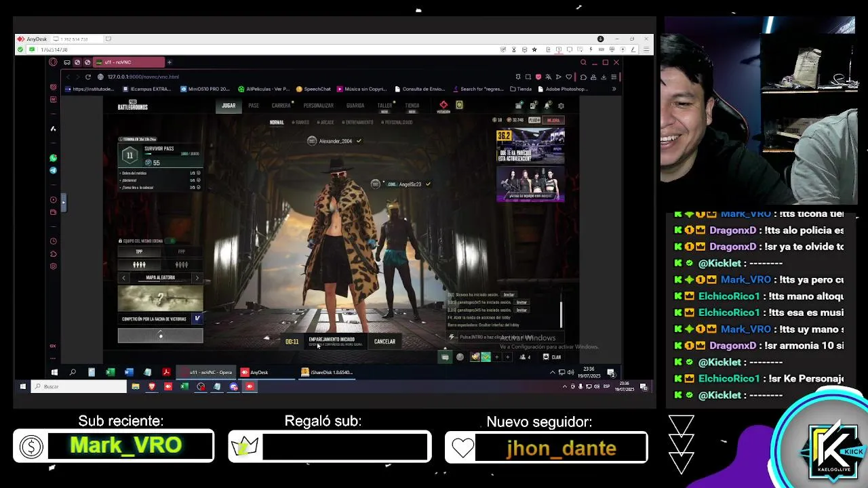Open the PERSONALIZAR tab

(318, 106)
